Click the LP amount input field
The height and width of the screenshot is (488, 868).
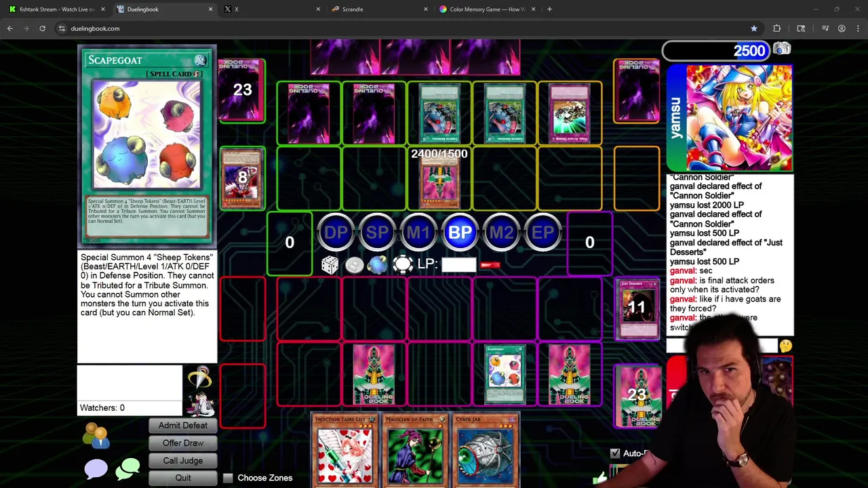pyautogui.click(x=458, y=264)
